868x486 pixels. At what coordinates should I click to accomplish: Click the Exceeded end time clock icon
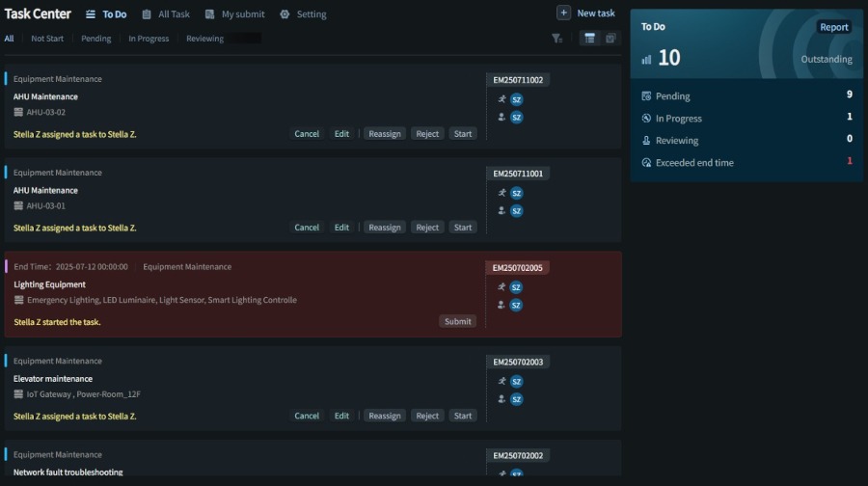click(x=646, y=163)
